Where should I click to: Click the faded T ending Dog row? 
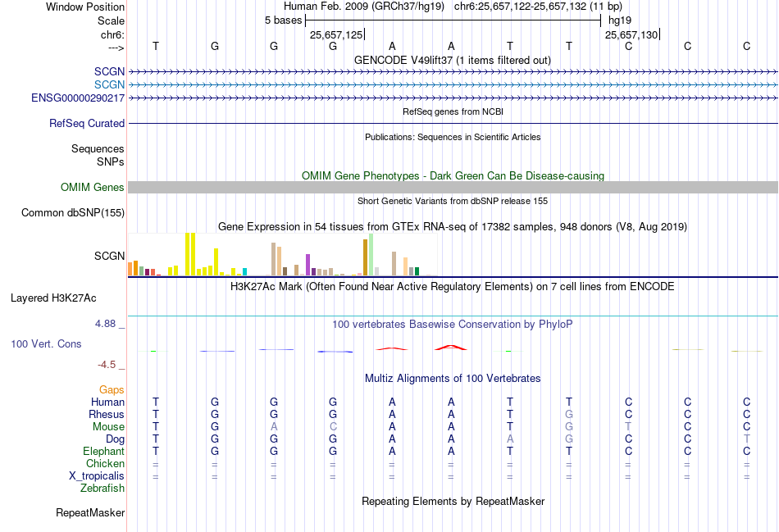(747, 439)
